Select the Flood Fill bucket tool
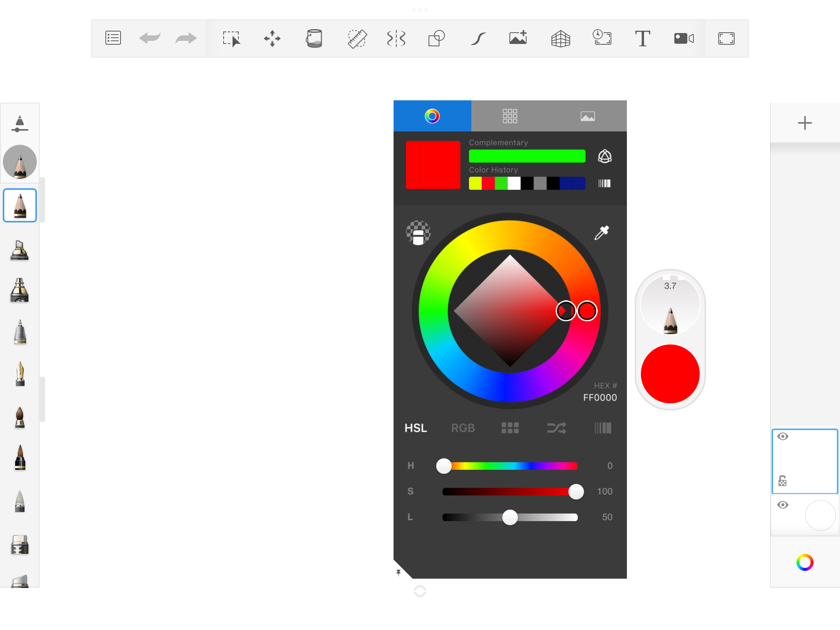 (x=314, y=38)
